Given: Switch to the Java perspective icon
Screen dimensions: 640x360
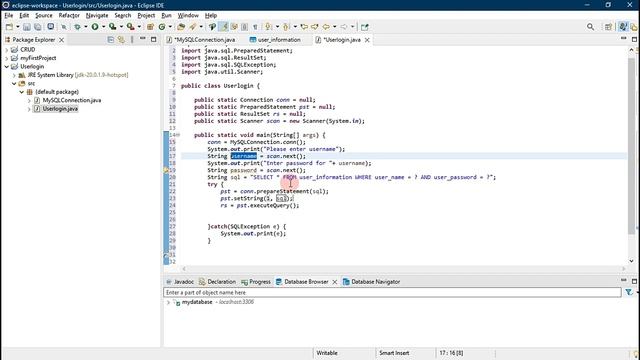Looking at the screenshot, I should coord(623,27).
